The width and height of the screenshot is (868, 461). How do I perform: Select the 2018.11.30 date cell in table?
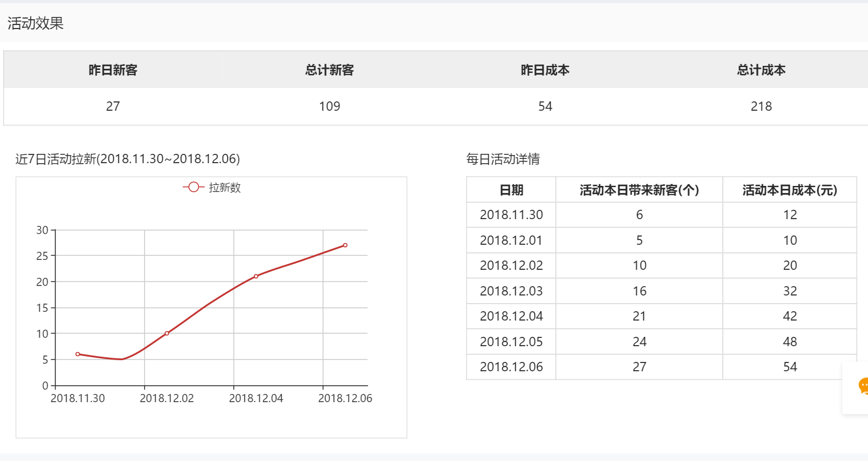point(512,215)
